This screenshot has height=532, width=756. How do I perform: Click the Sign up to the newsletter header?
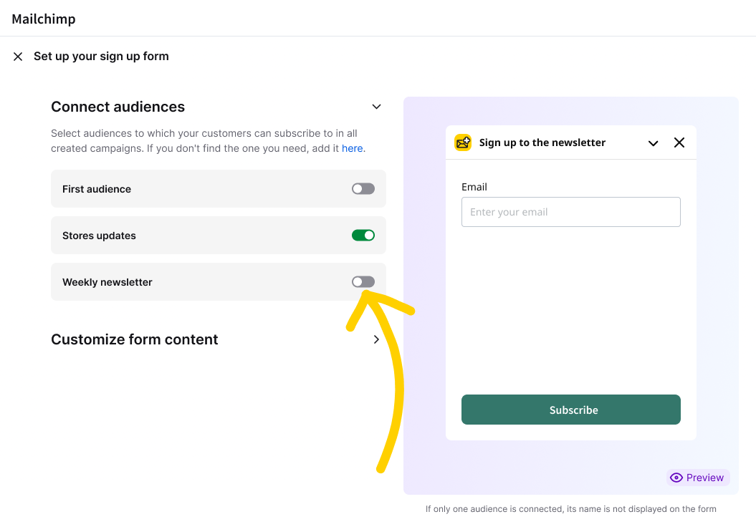542,142
